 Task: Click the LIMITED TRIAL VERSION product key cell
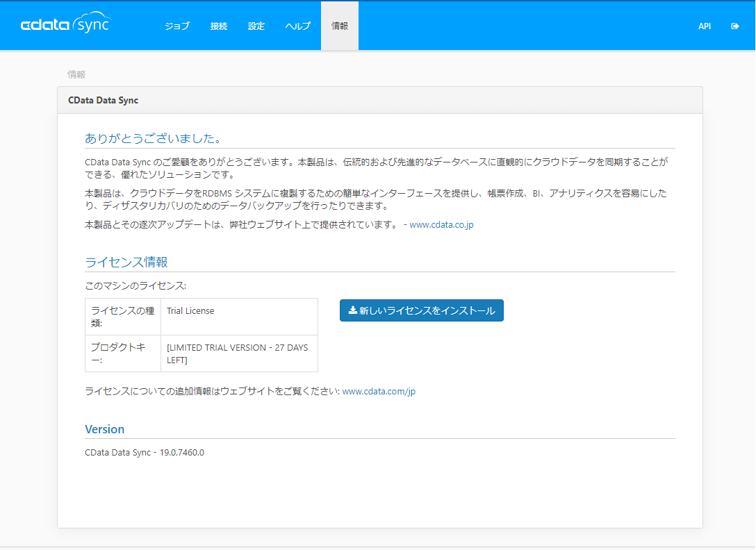tap(237, 353)
